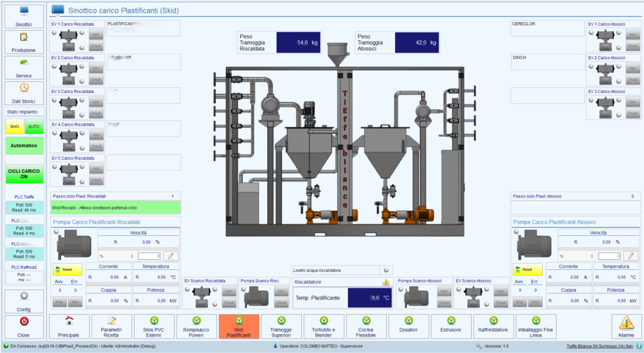The image size is (644, 353).
Task: Click the EV 1 Carico Riscaldata valve icon
Action: pos(69,39)
